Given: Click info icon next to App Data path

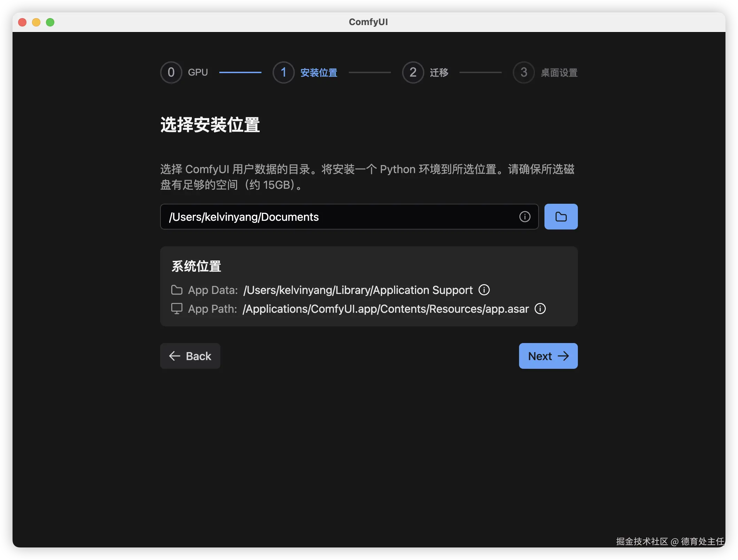Looking at the screenshot, I should tap(484, 290).
